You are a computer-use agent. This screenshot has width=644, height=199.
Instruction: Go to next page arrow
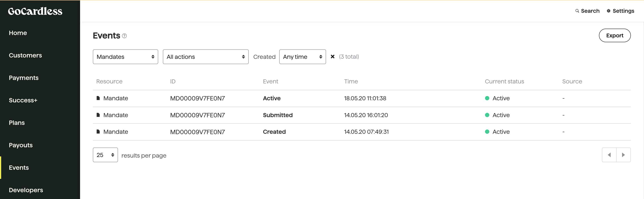coord(624,155)
